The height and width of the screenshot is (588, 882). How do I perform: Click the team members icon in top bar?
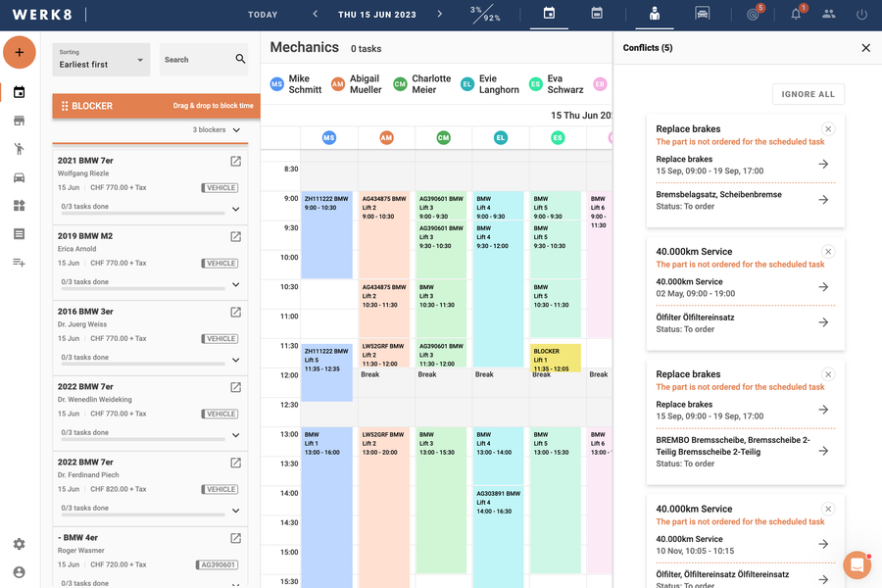pyautogui.click(x=831, y=15)
